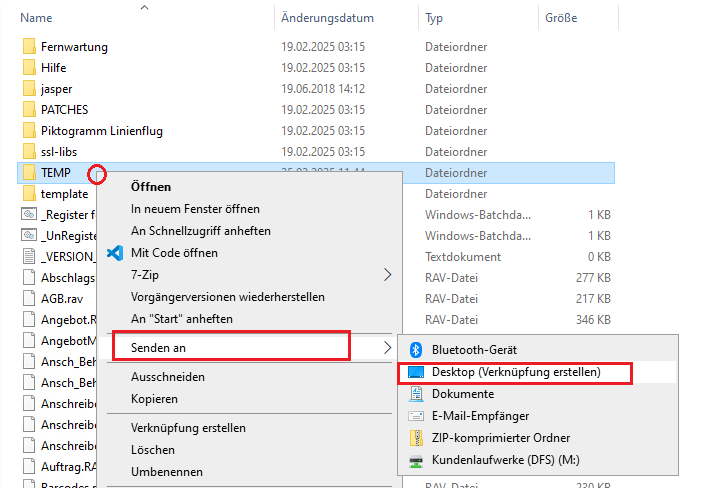This screenshot has height=488, width=713.
Task: Choose Löschen in the context menu
Action: pyautogui.click(x=153, y=450)
